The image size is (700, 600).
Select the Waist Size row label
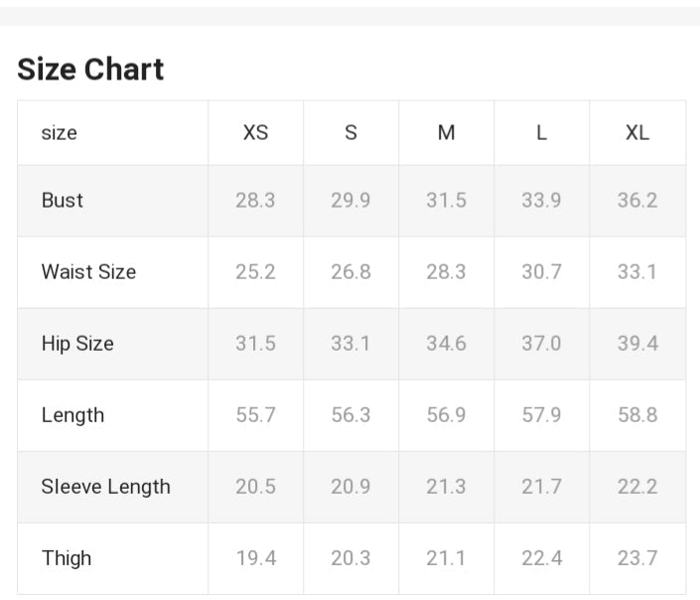pos(88,272)
